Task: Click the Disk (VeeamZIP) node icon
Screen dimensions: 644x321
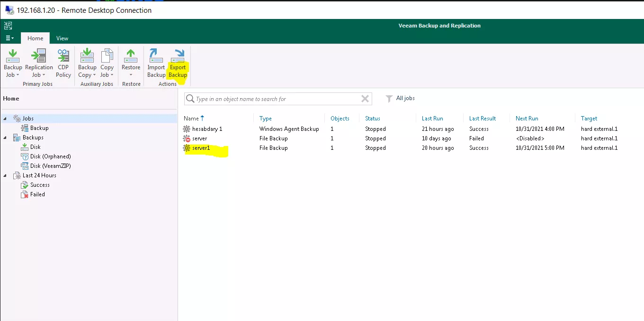Action: pos(25,166)
